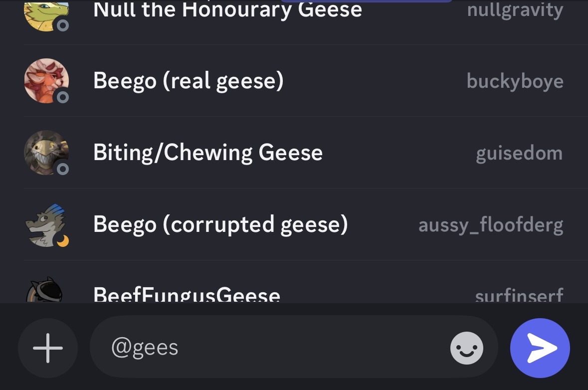Open the emoji picker smiley icon
Screen dimensions: 588x390
(466, 348)
